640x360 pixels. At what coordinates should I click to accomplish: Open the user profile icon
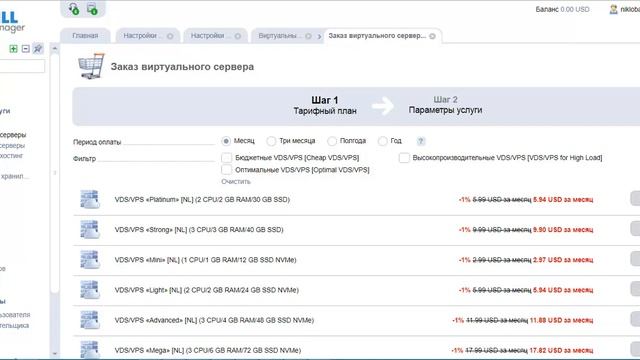pyautogui.click(x=613, y=9)
